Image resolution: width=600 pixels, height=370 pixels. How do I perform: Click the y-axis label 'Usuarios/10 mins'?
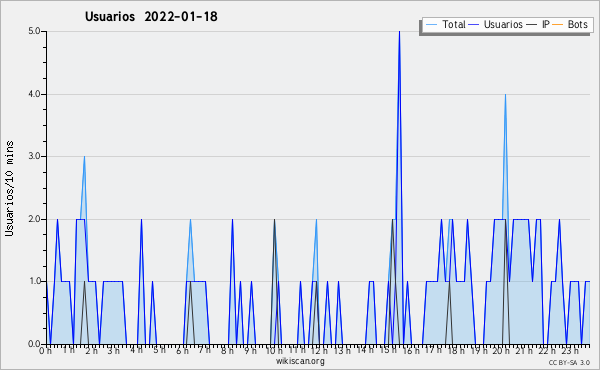[x=9, y=188]
